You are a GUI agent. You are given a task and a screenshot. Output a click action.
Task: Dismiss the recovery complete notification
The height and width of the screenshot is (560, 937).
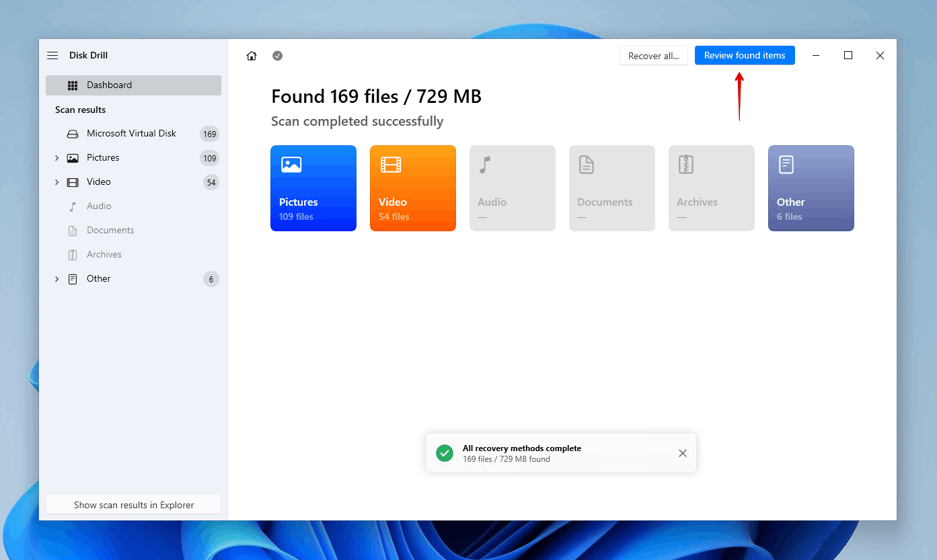(x=682, y=452)
